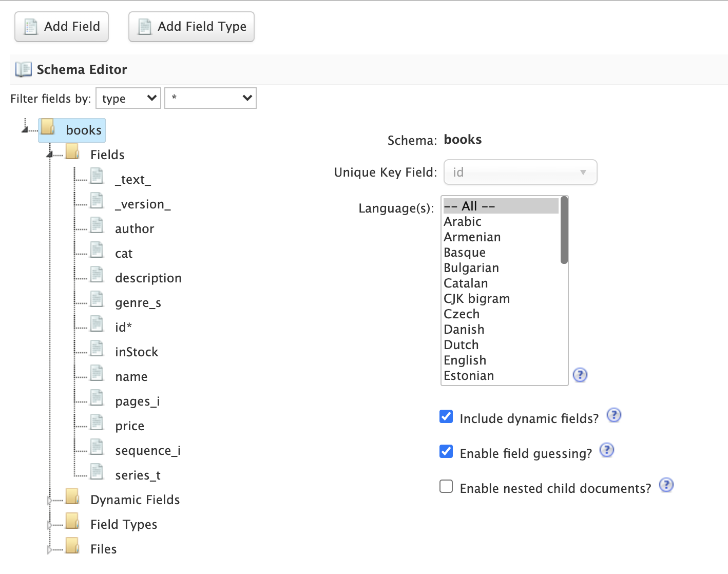
Task: Expand the Files folder node
Action: (50, 549)
